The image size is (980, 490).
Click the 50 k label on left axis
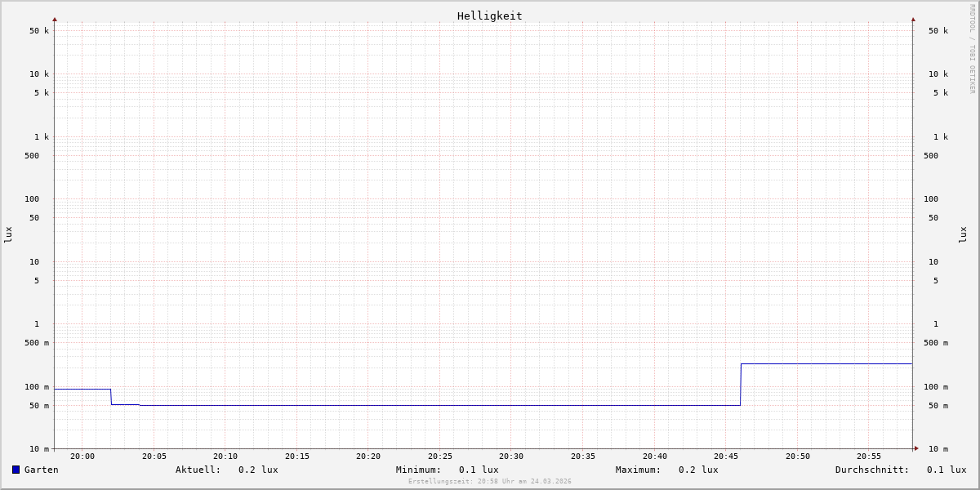coord(39,31)
